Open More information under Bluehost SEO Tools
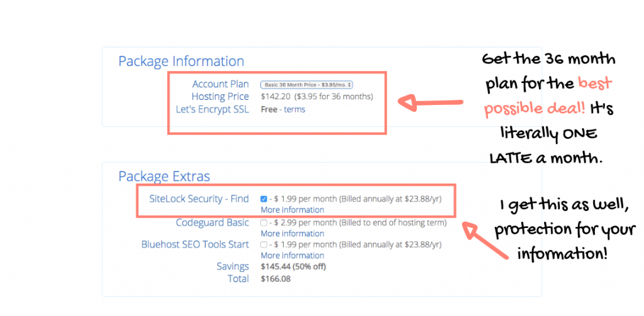The image size is (644, 316). [292, 256]
